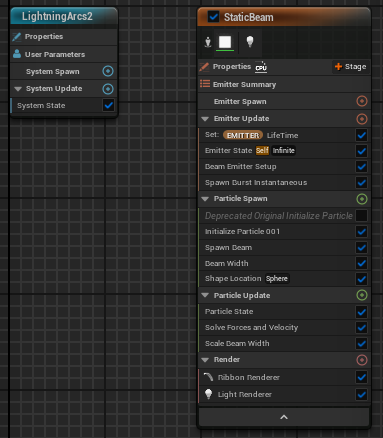Disable the Set EMITTER LifeTime module
Image resolution: width=383 pixels, height=438 pixels.
361,135
